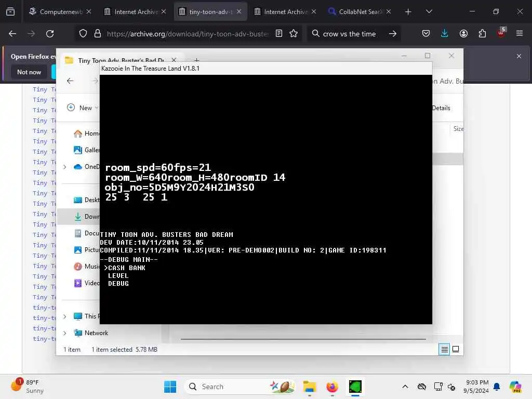Viewport: 532px width, 399px height.
Task: Click the taskbar Search box
Action: pyautogui.click(x=240, y=387)
